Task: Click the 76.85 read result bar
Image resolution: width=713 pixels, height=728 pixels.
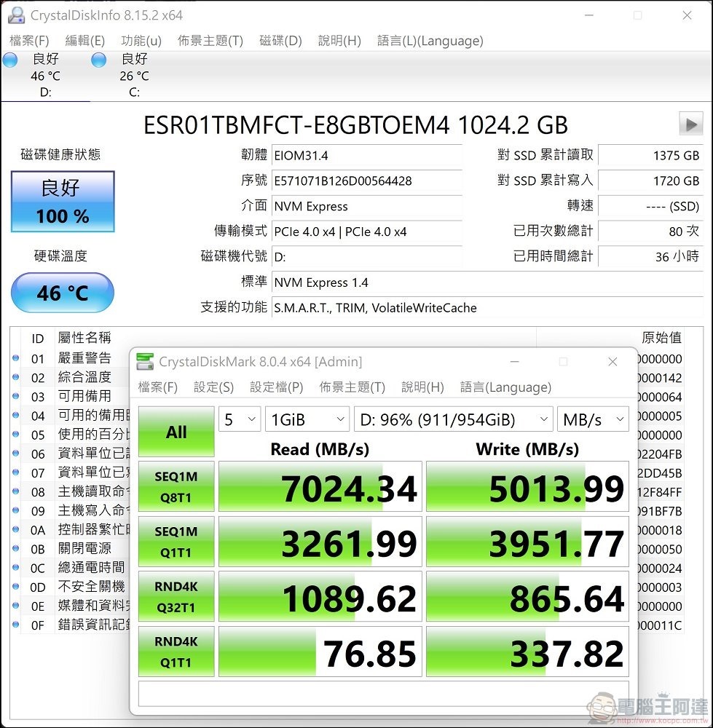Action: click(x=320, y=652)
